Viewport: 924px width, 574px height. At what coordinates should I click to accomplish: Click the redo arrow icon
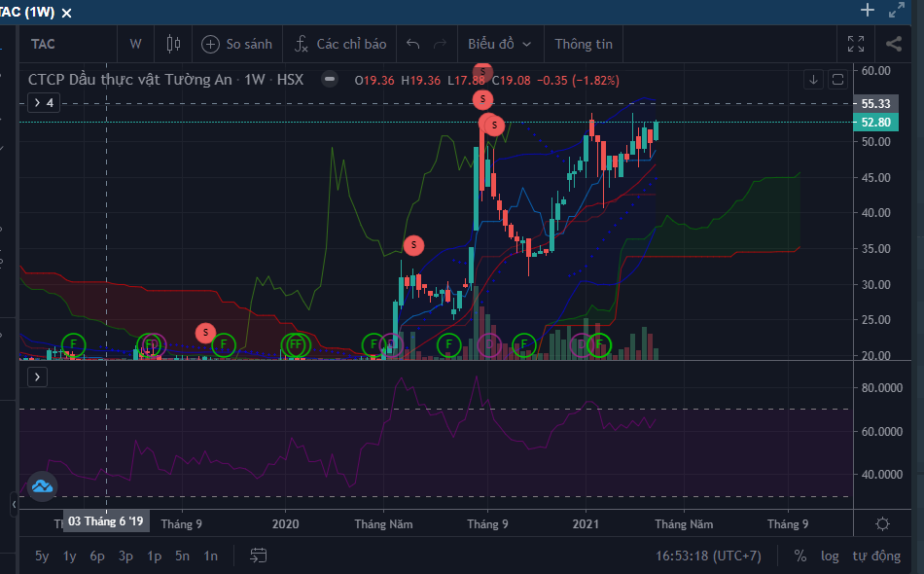440,44
